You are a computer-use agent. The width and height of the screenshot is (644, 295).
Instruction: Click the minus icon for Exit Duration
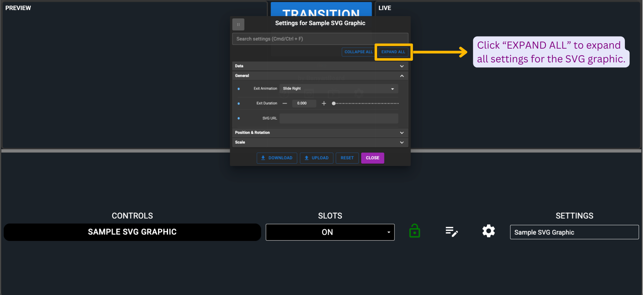(x=285, y=103)
